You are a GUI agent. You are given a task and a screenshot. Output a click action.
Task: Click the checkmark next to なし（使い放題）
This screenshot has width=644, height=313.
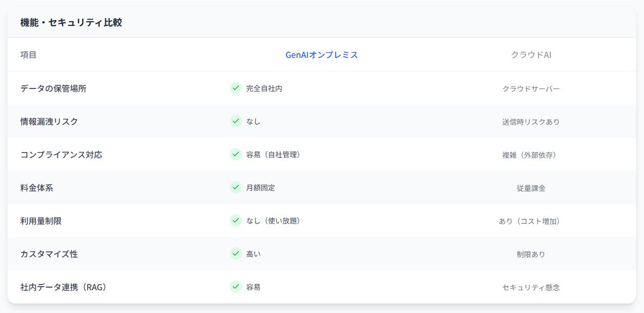(236, 220)
